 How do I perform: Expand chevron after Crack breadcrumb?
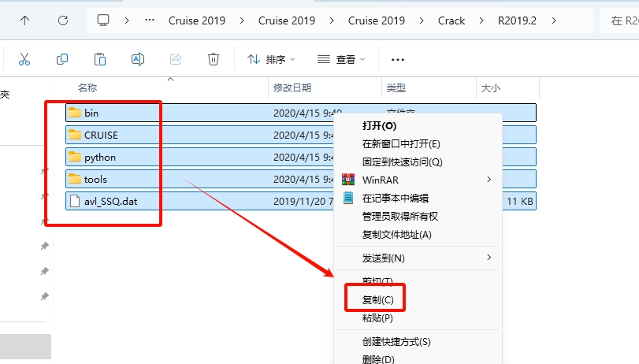tap(481, 20)
